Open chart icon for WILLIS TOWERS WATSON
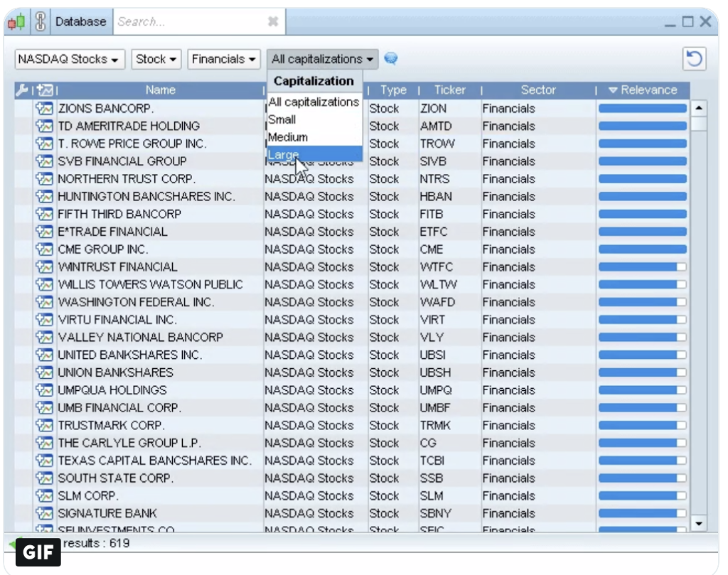 tap(44, 284)
